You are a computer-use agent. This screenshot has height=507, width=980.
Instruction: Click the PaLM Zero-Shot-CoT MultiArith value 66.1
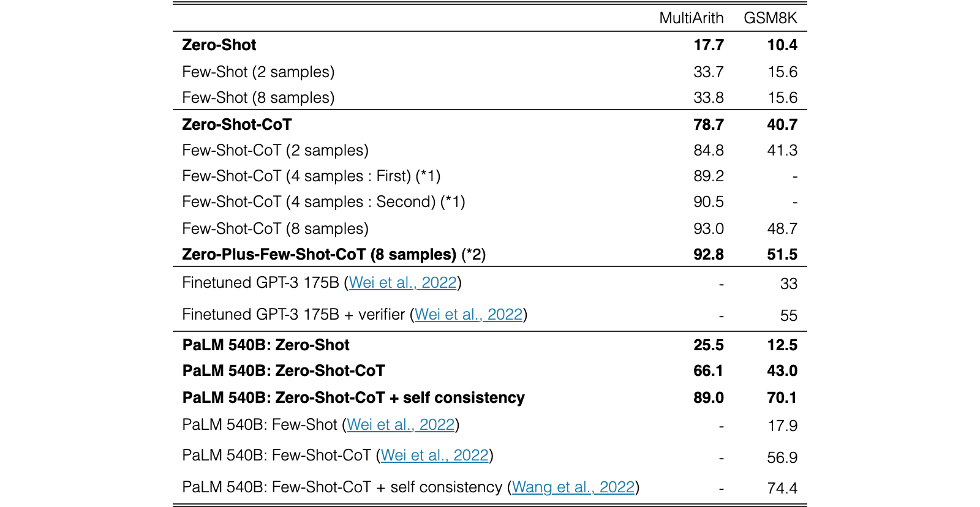(709, 371)
